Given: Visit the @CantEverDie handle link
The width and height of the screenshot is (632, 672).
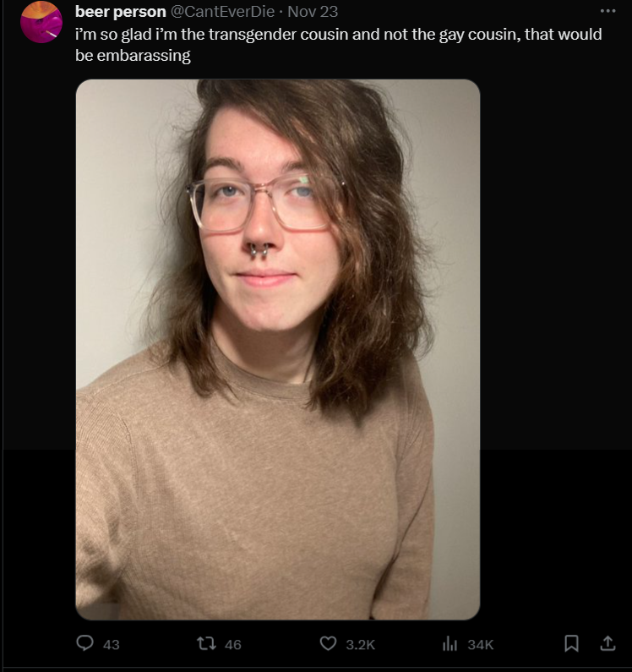Looking at the screenshot, I should coord(222,12).
